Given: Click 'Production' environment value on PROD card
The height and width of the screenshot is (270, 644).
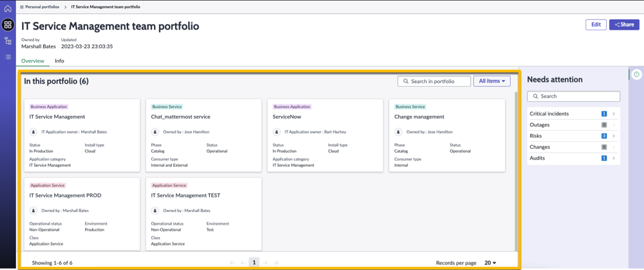Looking at the screenshot, I should pos(95,230).
